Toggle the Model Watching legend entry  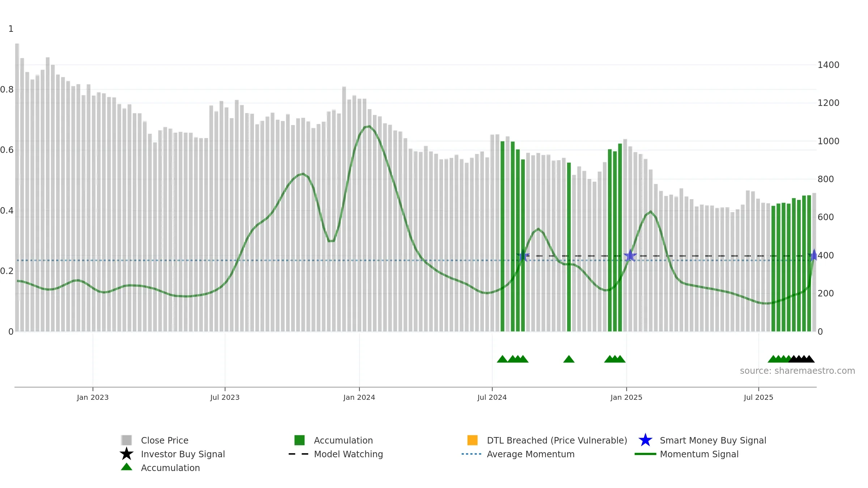[x=336, y=454]
